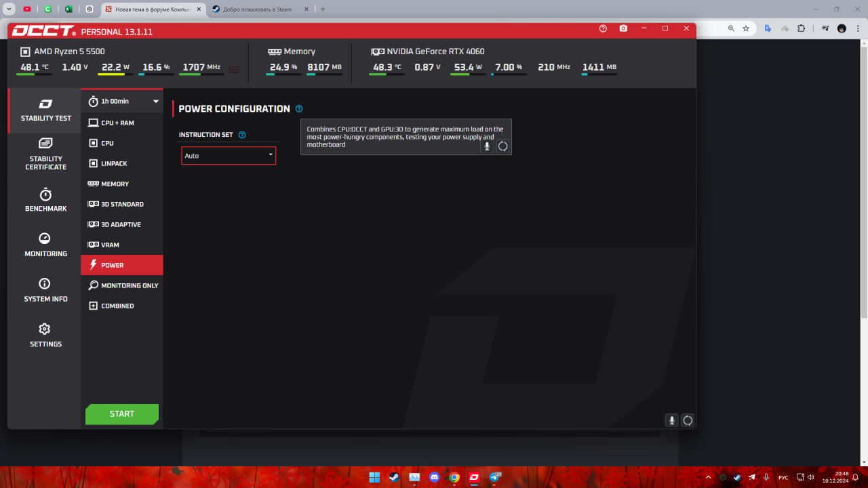Expand the 1h 00min test duration dropdown

tap(122, 101)
